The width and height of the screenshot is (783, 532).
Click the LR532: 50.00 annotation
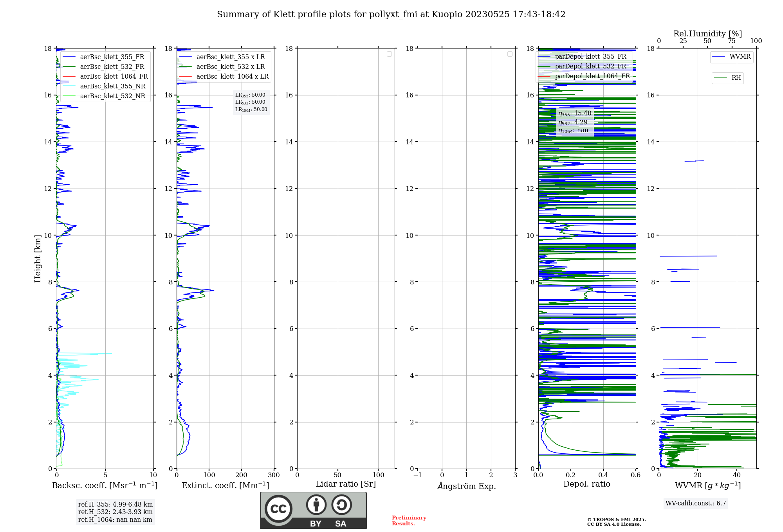(x=250, y=102)
